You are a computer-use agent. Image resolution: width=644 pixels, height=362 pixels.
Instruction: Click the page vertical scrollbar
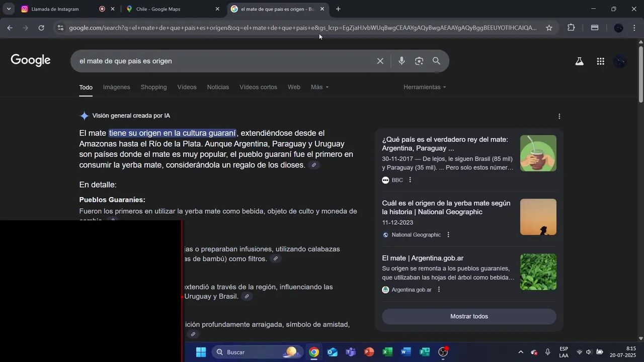tap(640, 74)
